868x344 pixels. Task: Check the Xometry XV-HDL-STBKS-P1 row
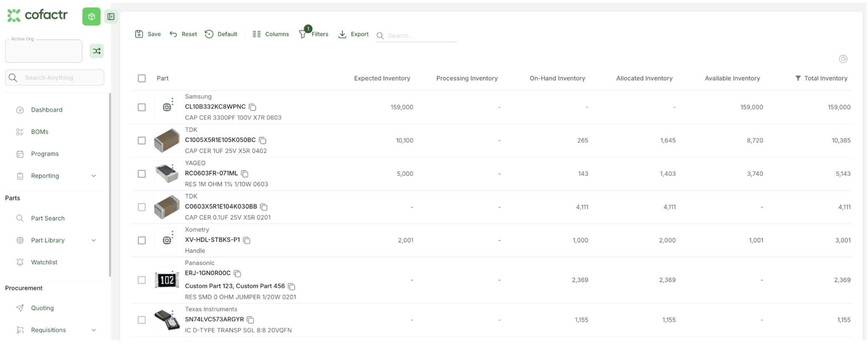point(142,240)
